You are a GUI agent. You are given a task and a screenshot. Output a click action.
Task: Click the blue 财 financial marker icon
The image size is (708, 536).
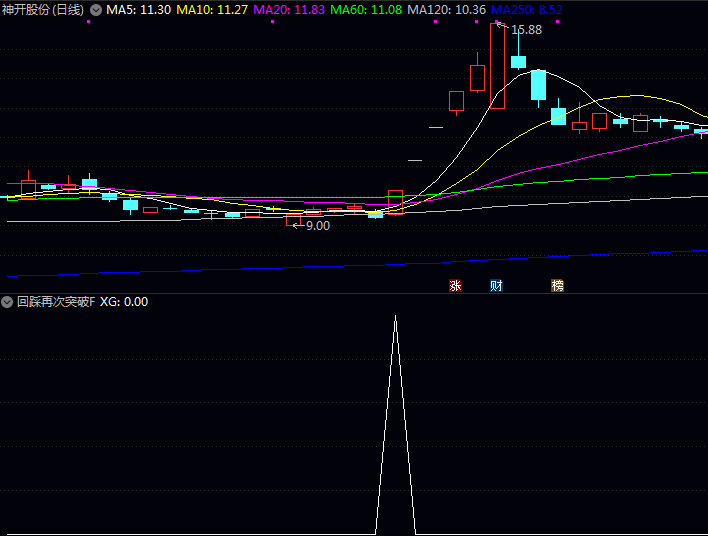point(496,286)
